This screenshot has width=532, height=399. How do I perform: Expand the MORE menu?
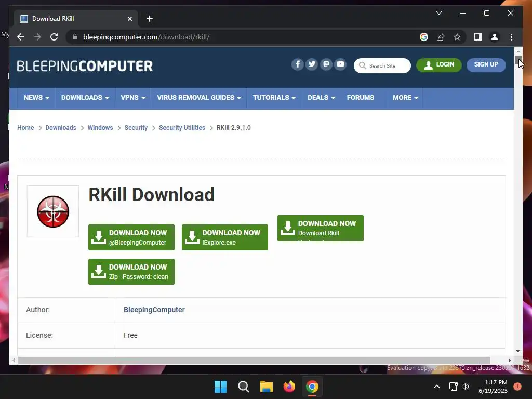tap(405, 98)
